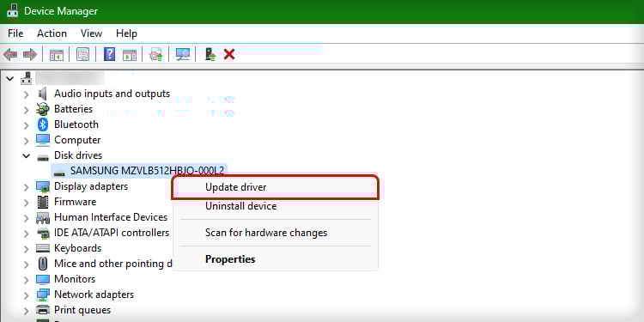Click the Monitors category icon

[x=43, y=279]
